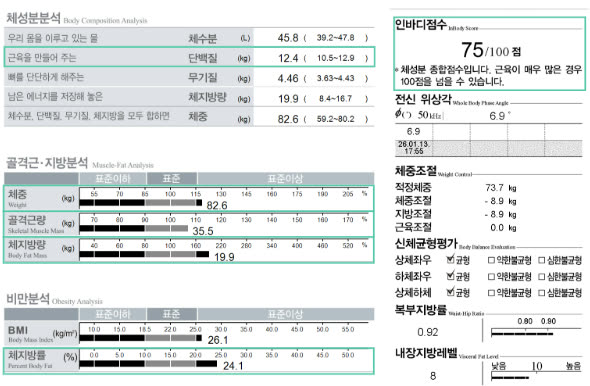The width and height of the screenshot is (590, 386).
Task: Click the 지방조절 value -8.9 kg
Action: 500,214
